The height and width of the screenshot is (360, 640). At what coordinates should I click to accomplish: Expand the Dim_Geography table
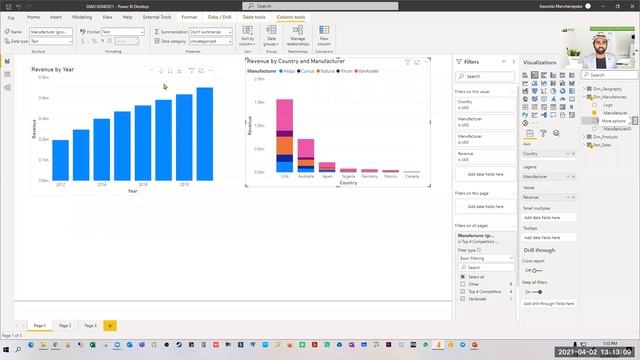pyautogui.click(x=584, y=89)
